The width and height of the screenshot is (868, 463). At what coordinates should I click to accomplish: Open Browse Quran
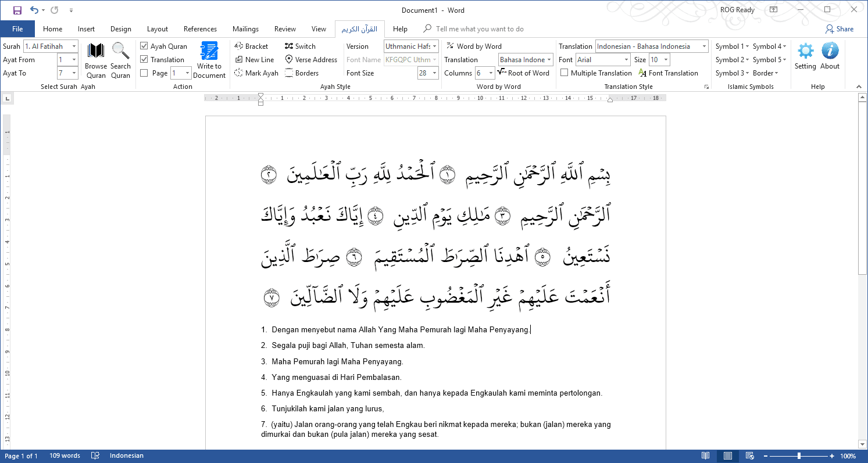click(96, 60)
